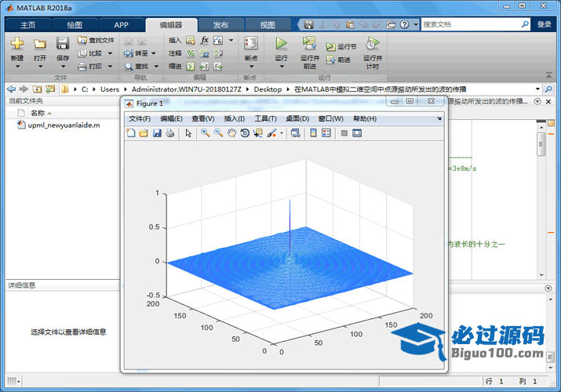Select the edit plot arrow pointer tool
Viewport: 561px width, 392px height.
(188, 133)
